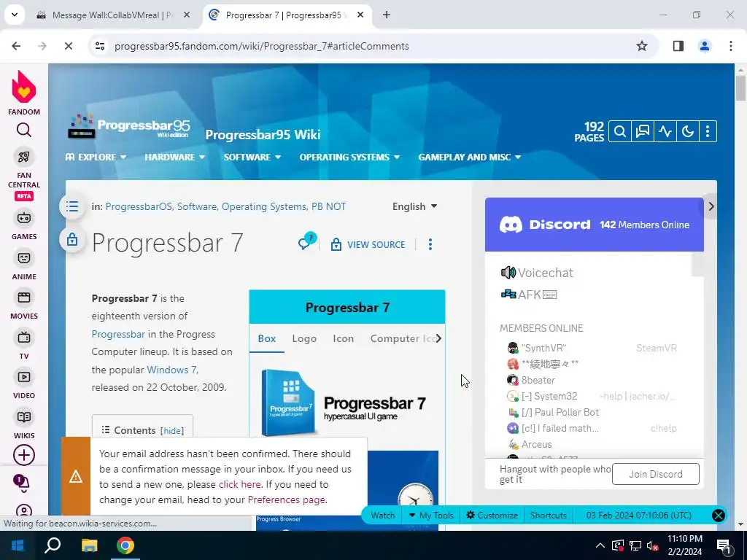The width and height of the screenshot is (747, 560).
Task: Click the start-a-wiki plus icon
Action: click(x=24, y=455)
